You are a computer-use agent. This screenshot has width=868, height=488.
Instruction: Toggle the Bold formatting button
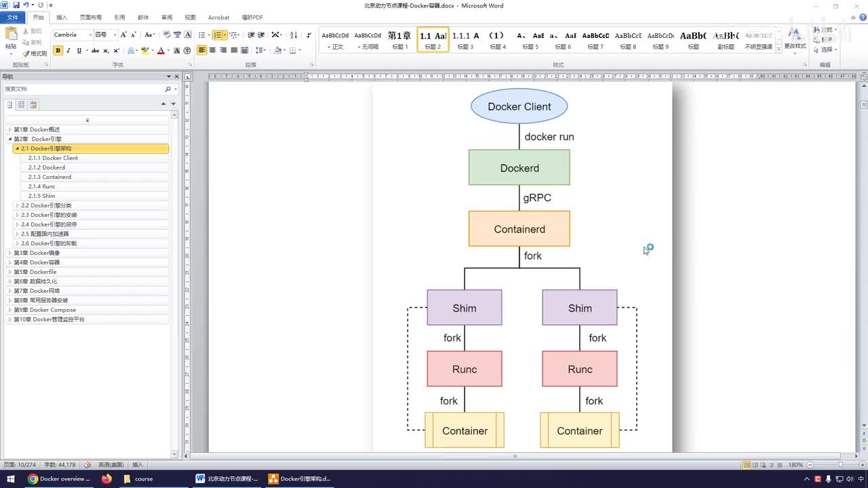click(58, 51)
